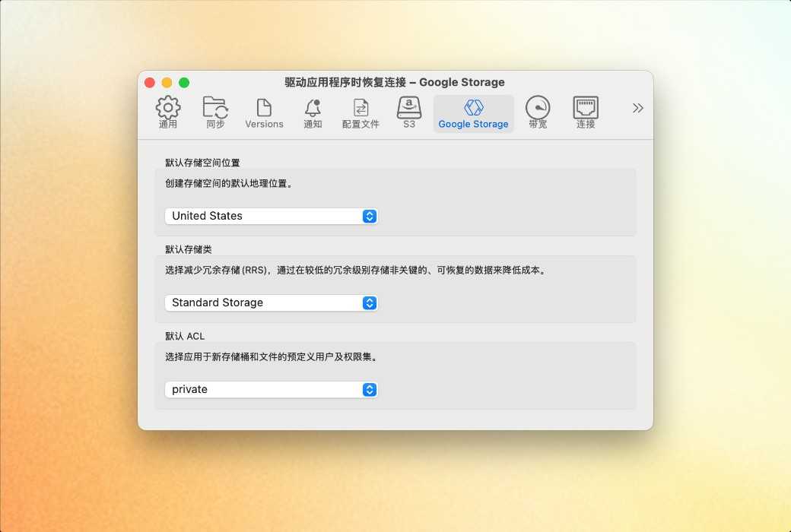Click the 默认 ACL section heading

pyautogui.click(x=185, y=336)
